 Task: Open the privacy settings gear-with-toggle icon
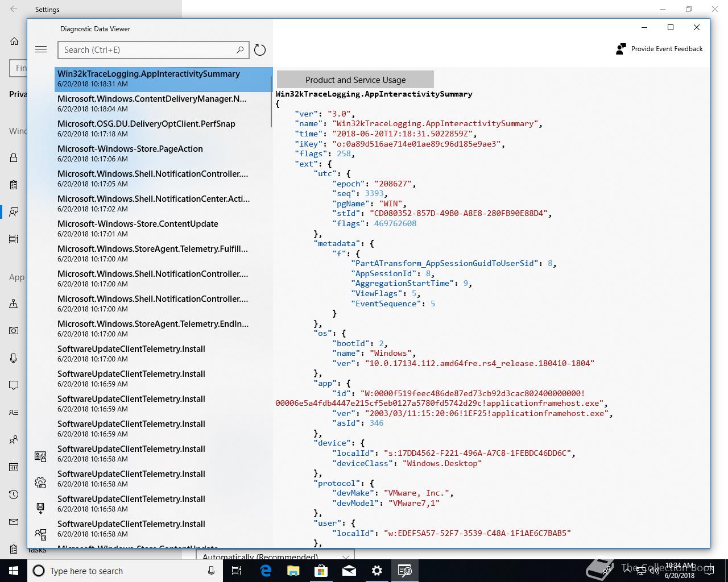tap(40, 483)
